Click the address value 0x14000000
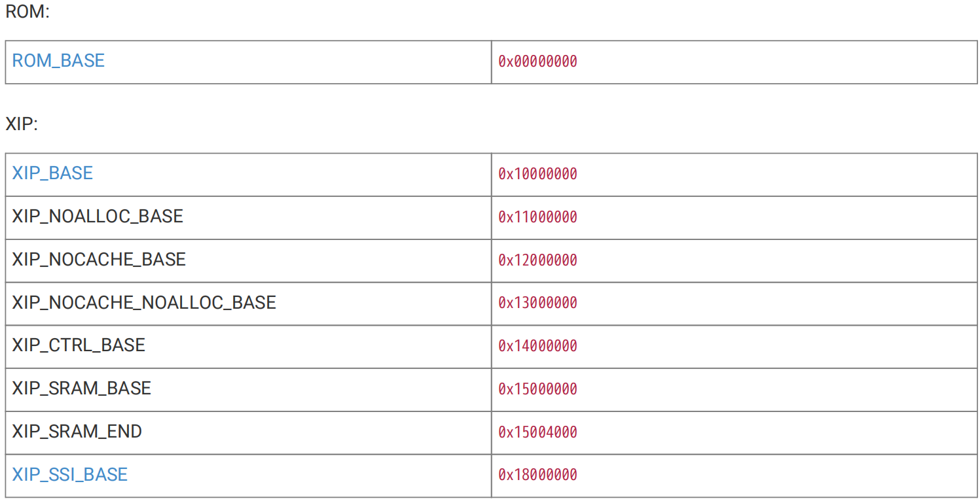 coord(537,346)
